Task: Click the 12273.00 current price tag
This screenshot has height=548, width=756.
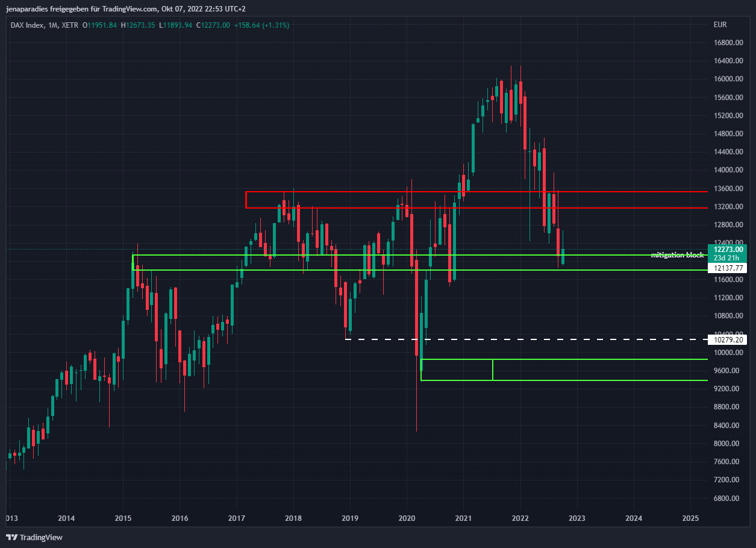Action: click(728, 249)
